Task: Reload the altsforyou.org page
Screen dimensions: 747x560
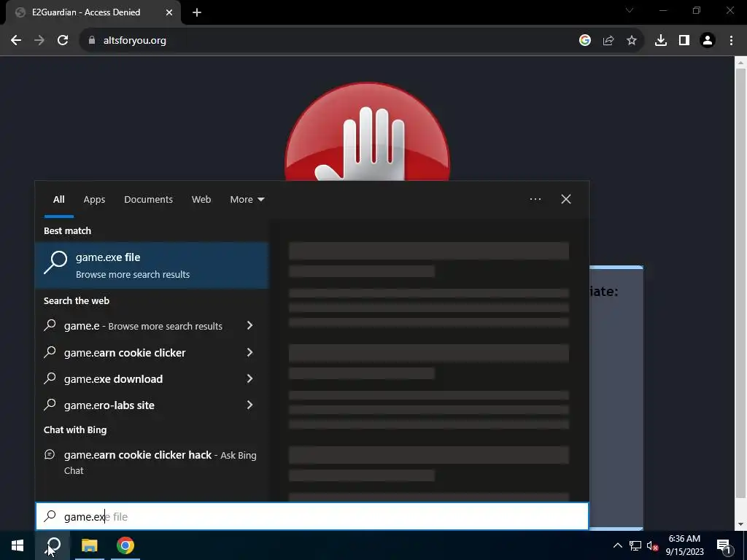Action: pyautogui.click(x=63, y=41)
